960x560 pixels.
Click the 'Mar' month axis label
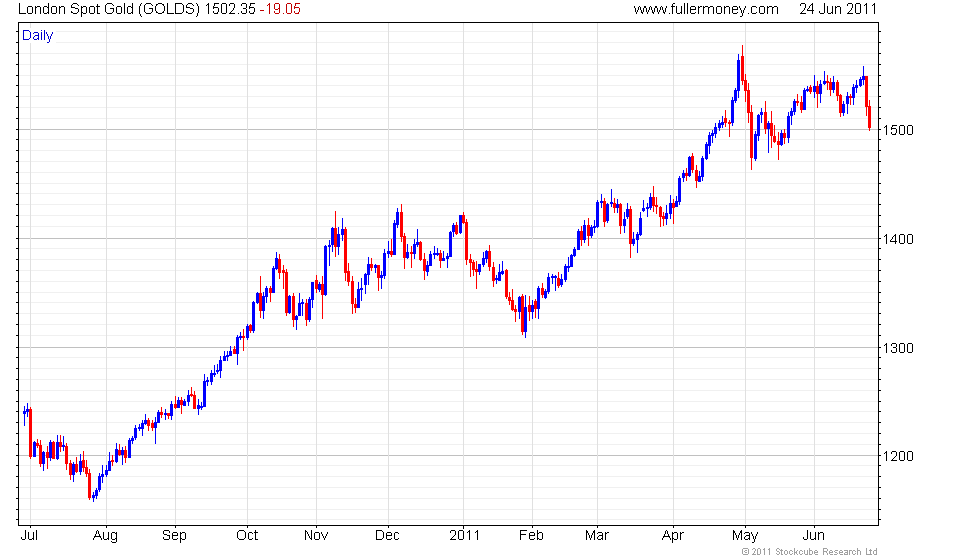(596, 536)
